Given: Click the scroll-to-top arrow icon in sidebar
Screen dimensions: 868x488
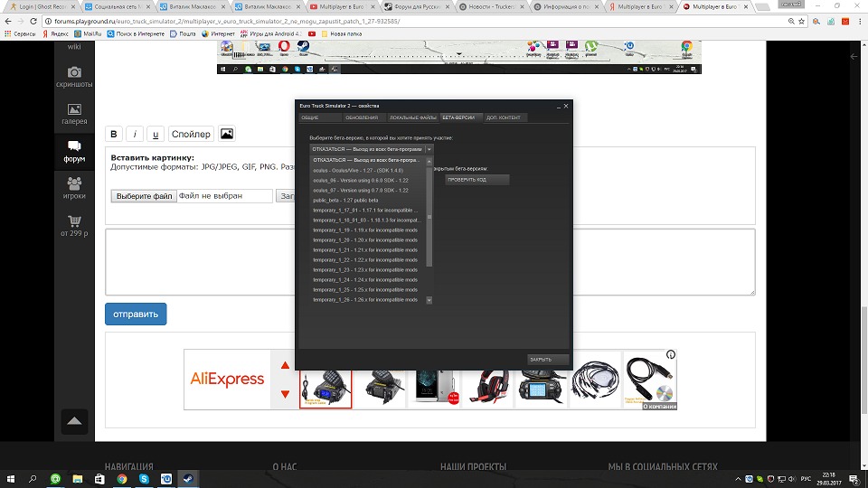Looking at the screenshot, I should point(74,421).
